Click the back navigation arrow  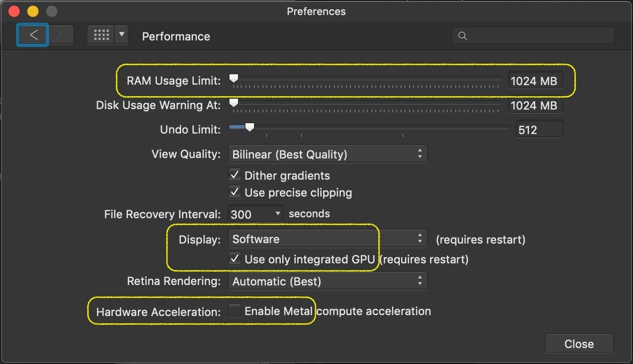pyautogui.click(x=32, y=35)
